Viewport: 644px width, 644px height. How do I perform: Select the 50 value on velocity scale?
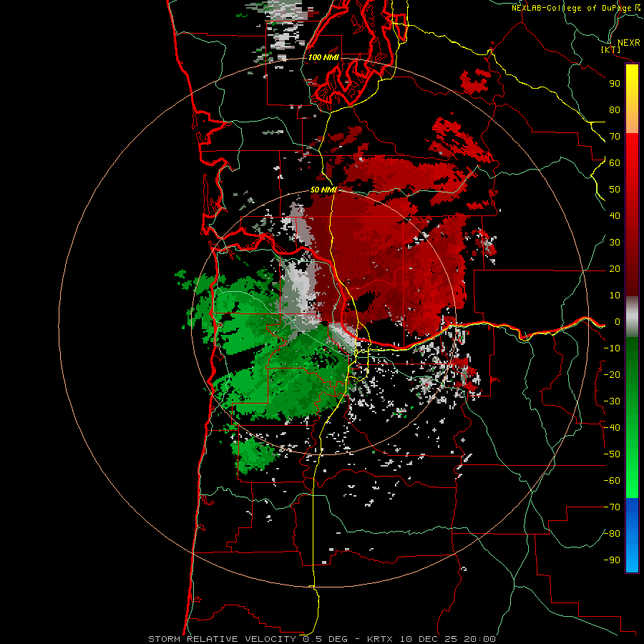tap(615, 190)
